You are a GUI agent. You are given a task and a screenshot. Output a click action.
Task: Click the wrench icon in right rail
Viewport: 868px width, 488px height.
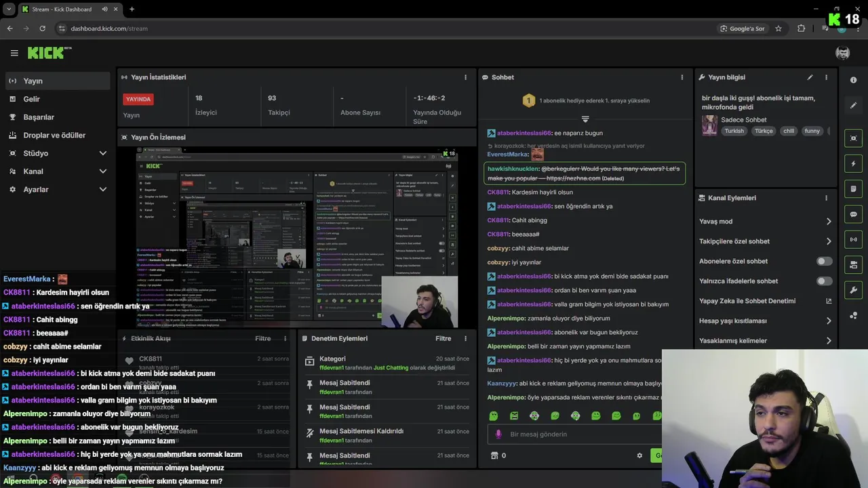point(853,290)
